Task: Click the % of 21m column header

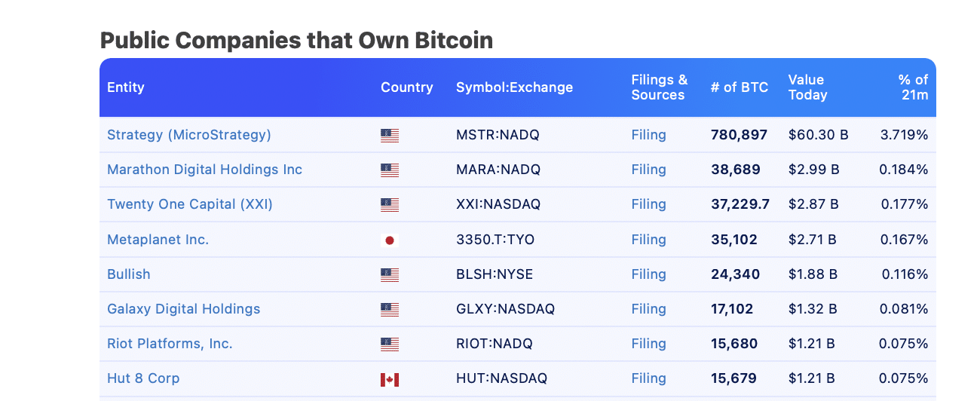Action: click(913, 87)
